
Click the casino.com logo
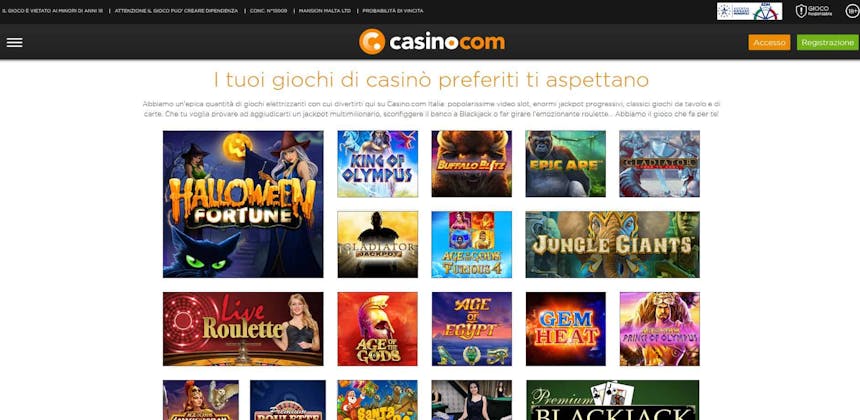pyautogui.click(x=432, y=42)
